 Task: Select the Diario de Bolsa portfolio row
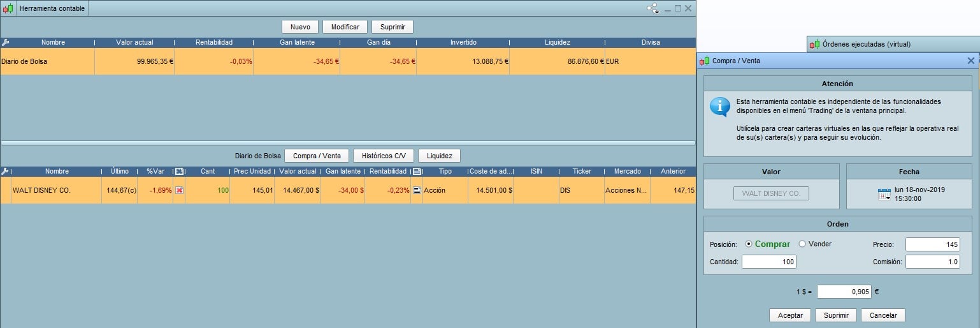click(348, 62)
